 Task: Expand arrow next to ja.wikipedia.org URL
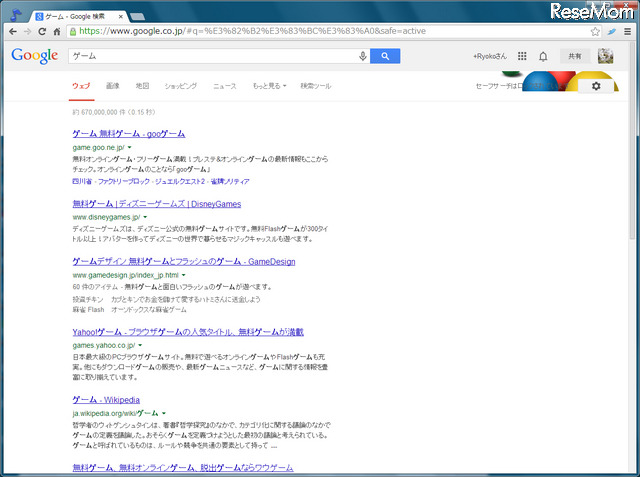point(164,413)
